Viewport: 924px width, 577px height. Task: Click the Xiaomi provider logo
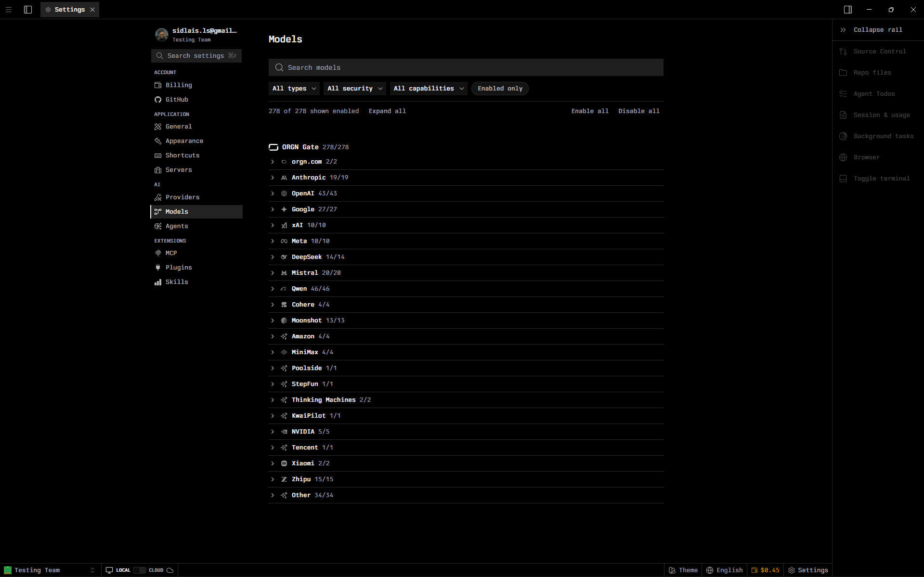point(284,463)
